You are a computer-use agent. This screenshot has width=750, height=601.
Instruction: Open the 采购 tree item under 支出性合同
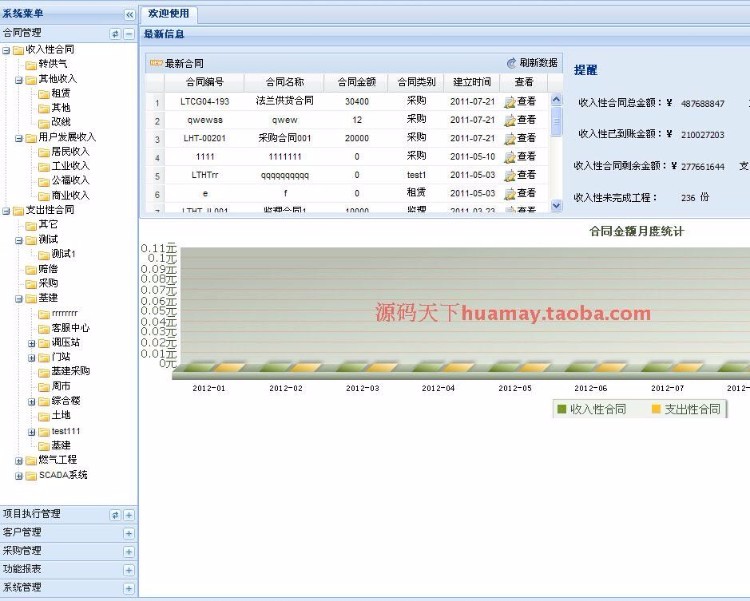click(x=48, y=283)
